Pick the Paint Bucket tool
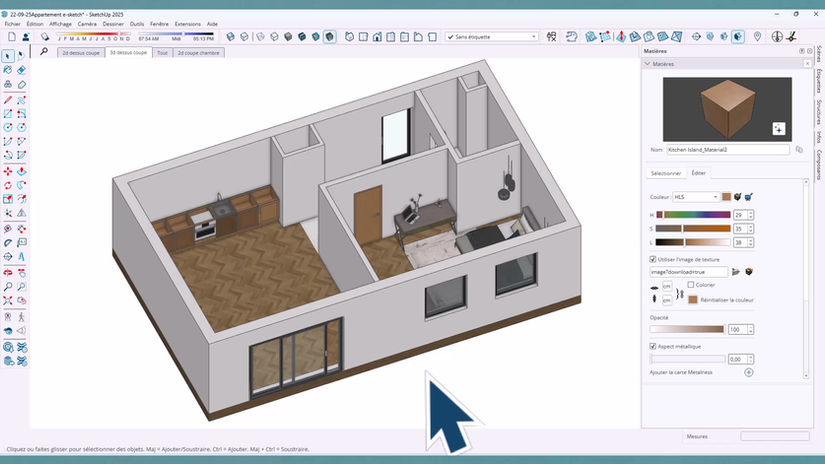 (x=8, y=70)
